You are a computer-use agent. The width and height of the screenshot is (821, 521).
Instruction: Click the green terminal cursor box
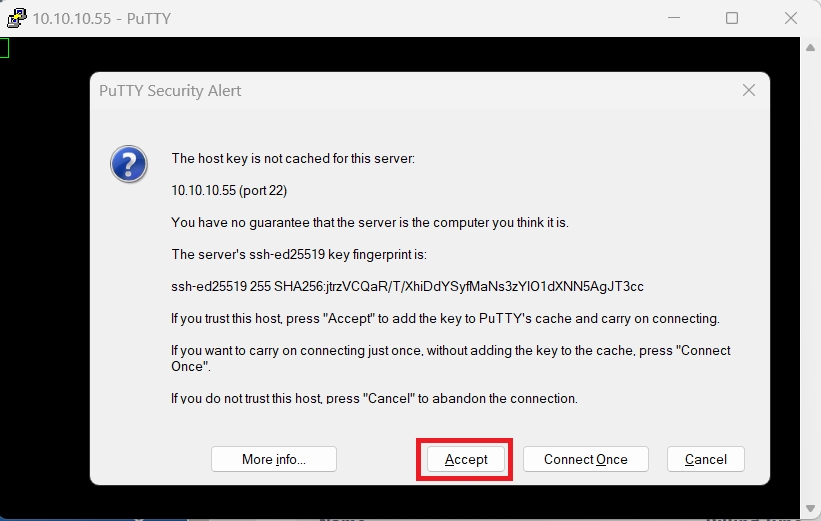[4, 47]
